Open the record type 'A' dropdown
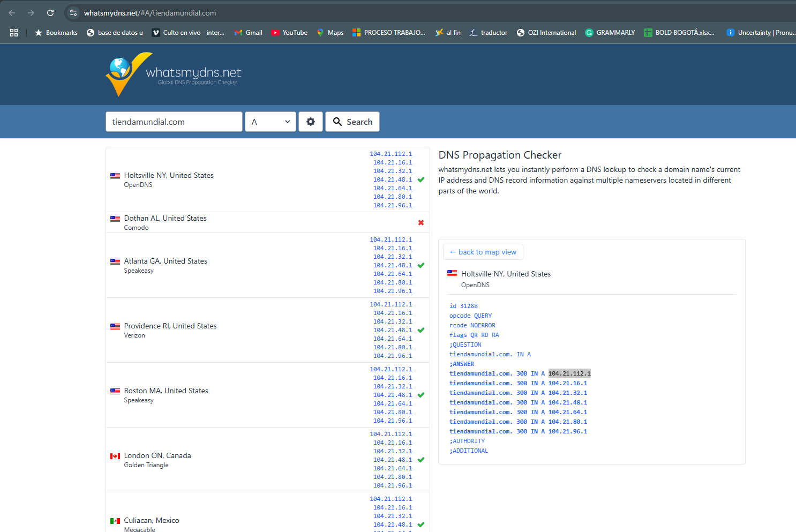Viewport: 796px width, 532px height. click(271, 122)
